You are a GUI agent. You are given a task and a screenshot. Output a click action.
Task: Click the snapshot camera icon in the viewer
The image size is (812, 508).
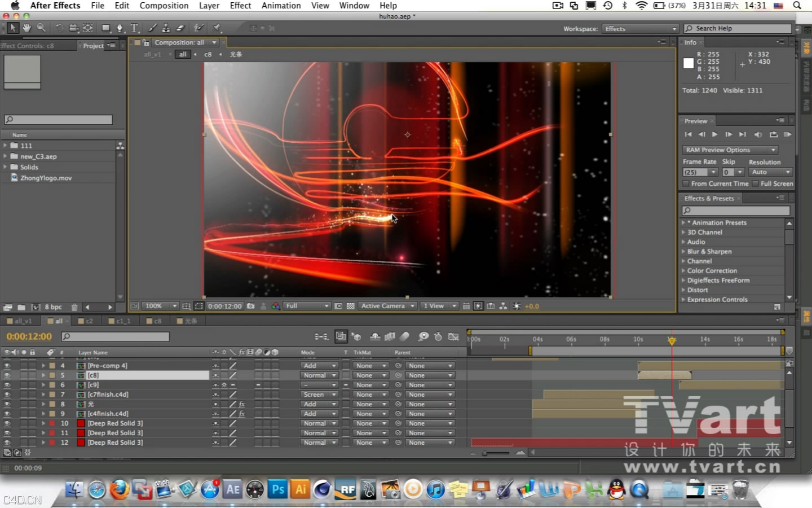(251, 306)
